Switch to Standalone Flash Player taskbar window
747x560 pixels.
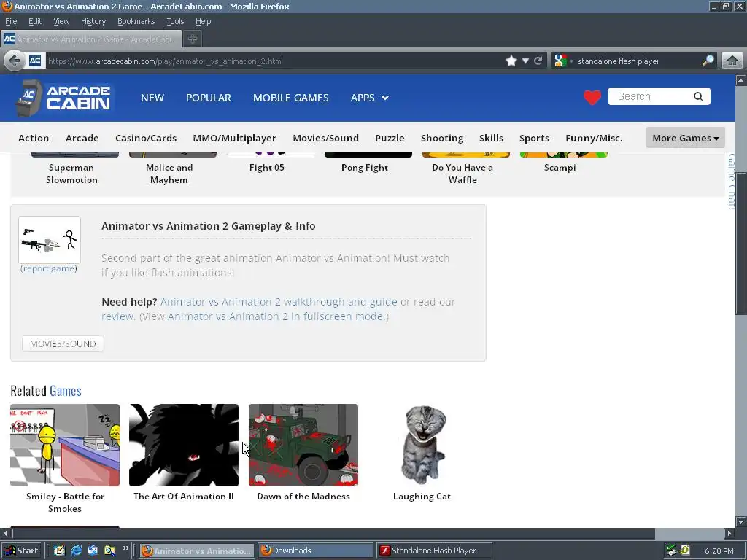[x=434, y=551]
